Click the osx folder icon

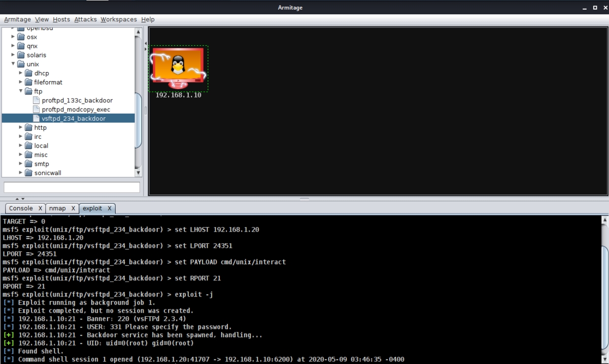pos(21,37)
